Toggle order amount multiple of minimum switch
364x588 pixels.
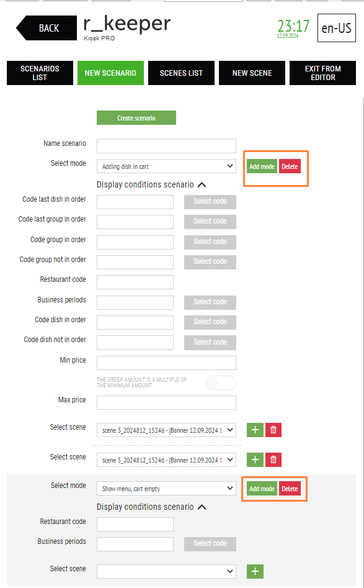tap(221, 382)
